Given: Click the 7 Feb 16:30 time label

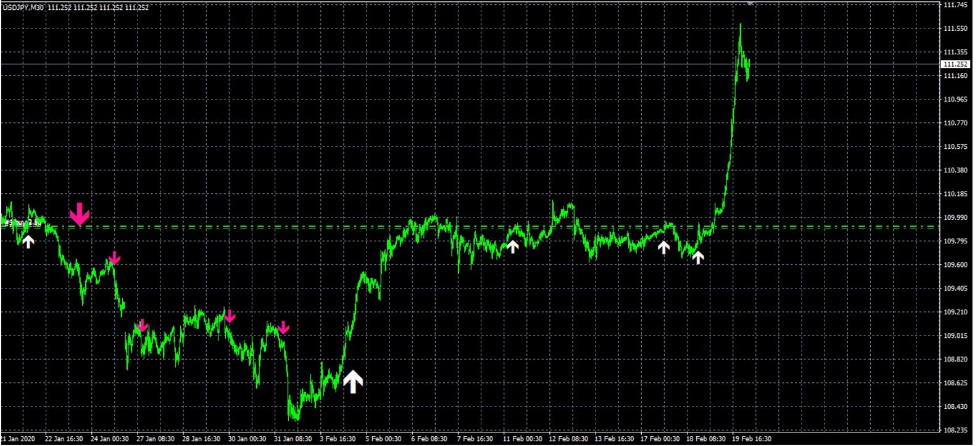Looking at the screenshot, I should (x=475, y=439).
